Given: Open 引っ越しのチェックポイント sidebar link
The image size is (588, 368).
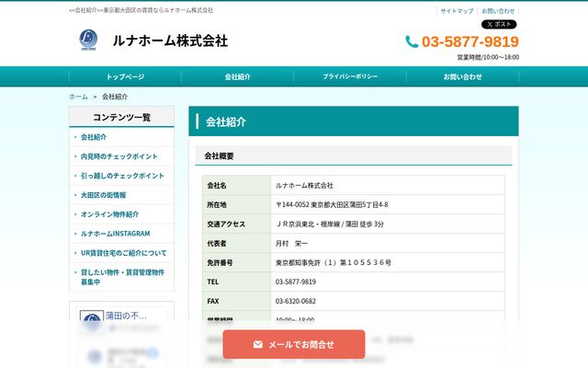Looking at the screenshot, I should tap(122, 176).
